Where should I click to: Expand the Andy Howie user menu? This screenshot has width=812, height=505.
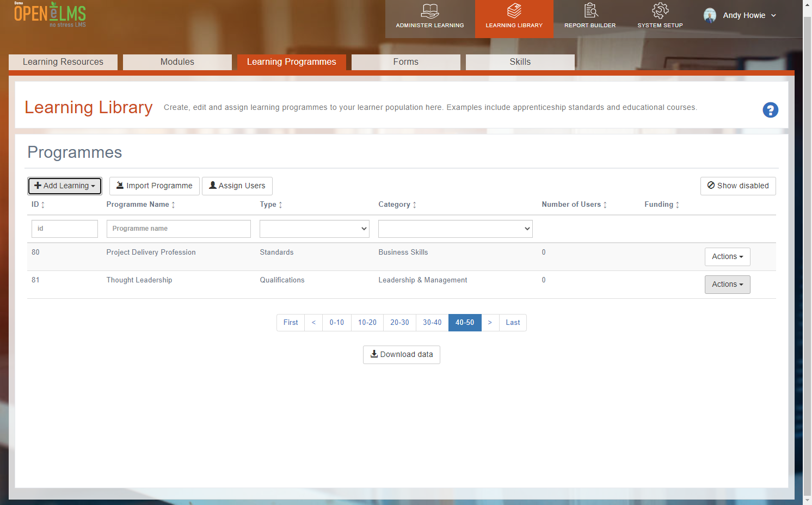[749, 15]
